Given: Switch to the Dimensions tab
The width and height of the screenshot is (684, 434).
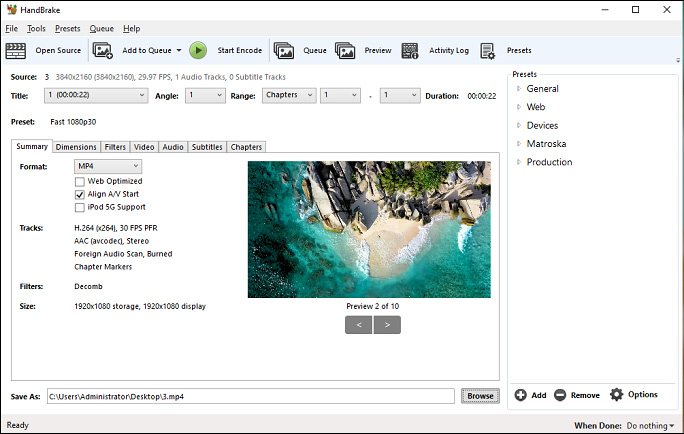Looking at the screenshot, I should coord(76,147).
